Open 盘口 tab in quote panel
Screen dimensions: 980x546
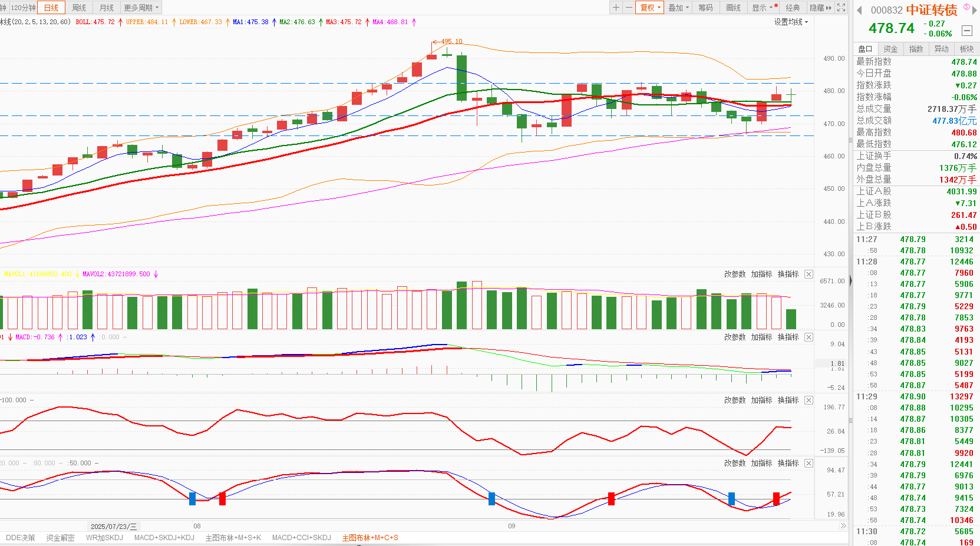(865, 49)
